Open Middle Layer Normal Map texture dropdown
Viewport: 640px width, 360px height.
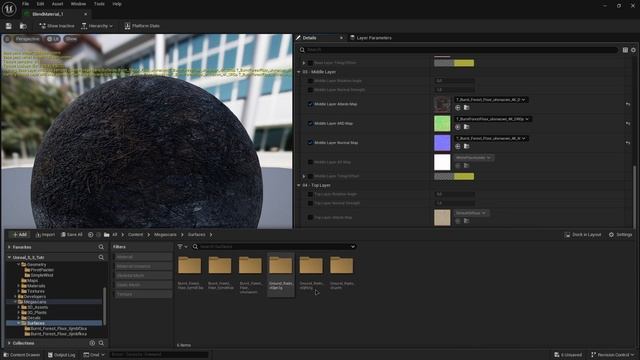[x=491, y=138]
